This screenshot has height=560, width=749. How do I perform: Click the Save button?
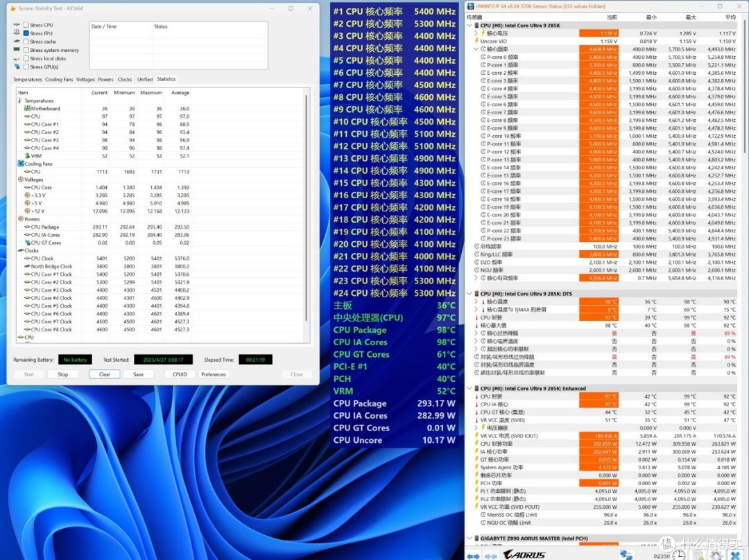[x=138, y=374]
